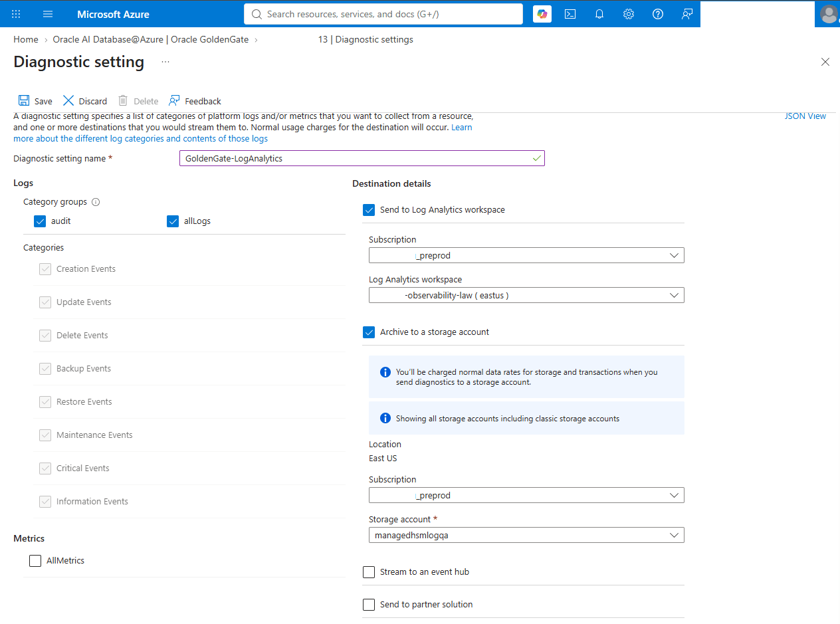Open the Learn more about log categories link
840x624 pixels.
pyautogui.click(x=141, y=139)
